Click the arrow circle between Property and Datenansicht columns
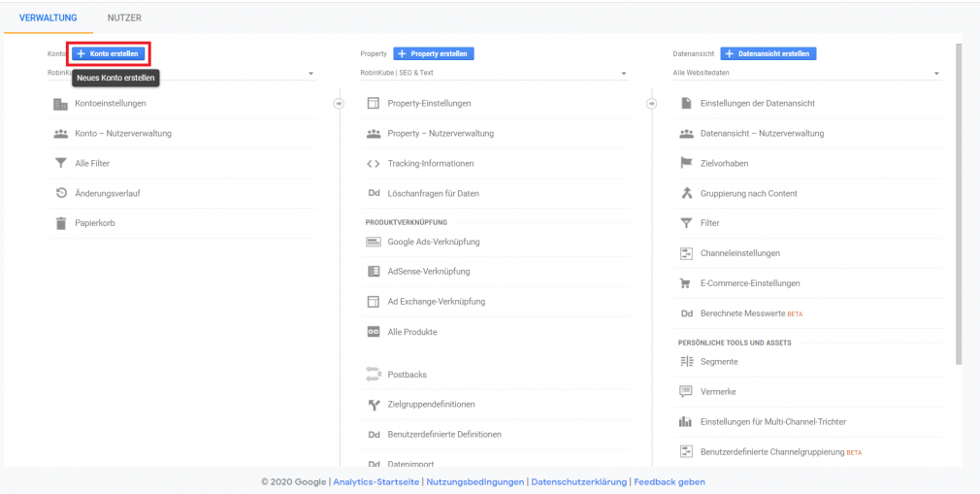 tap(651, 104)
